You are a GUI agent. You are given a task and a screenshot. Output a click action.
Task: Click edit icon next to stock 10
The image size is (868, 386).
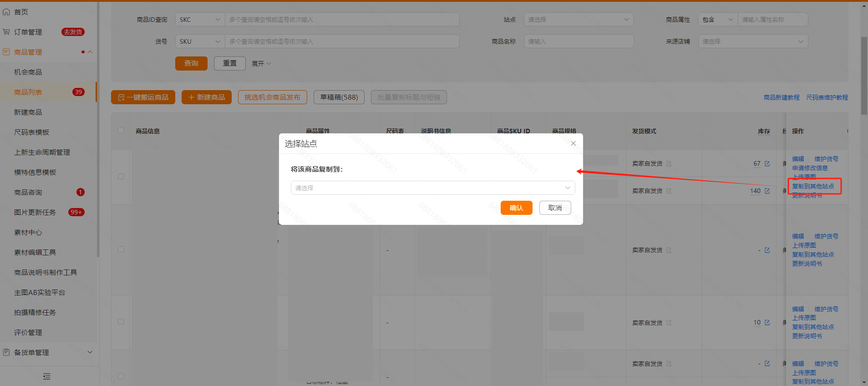tap(767, 323)
